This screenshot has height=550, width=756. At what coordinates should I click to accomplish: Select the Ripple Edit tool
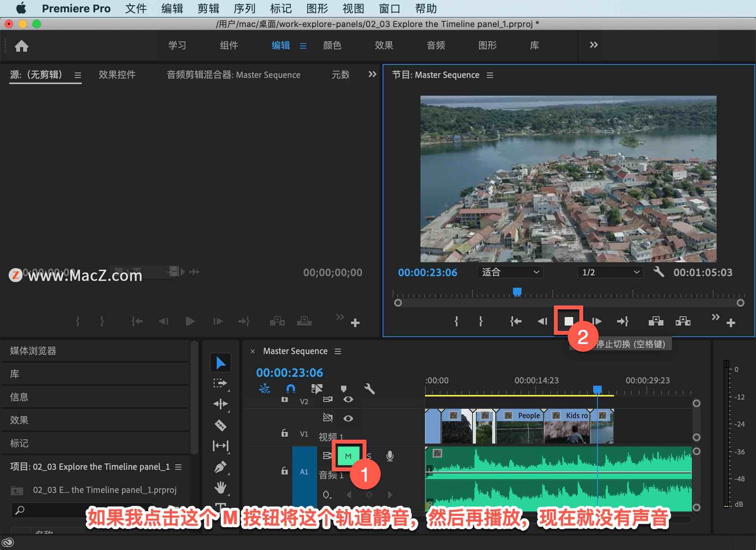[220, 404]
